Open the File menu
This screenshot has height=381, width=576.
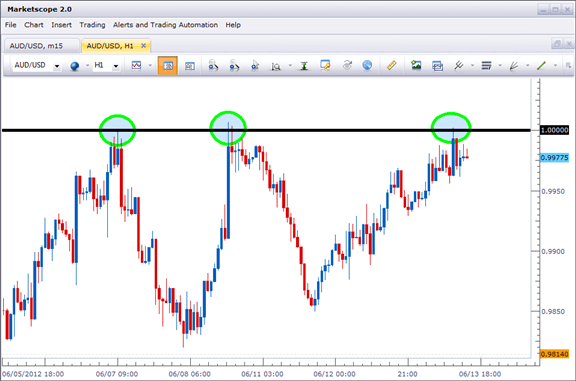[x=11, y=25]
